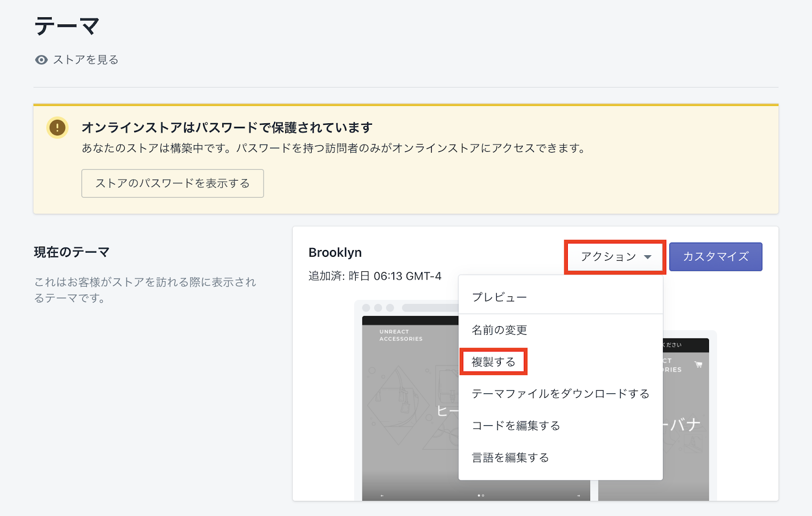Click the UNREACT ACCESSORIES logo in preview
This screenshot has width=812, height=516.
pyautogui.click(x=400, y=335)
